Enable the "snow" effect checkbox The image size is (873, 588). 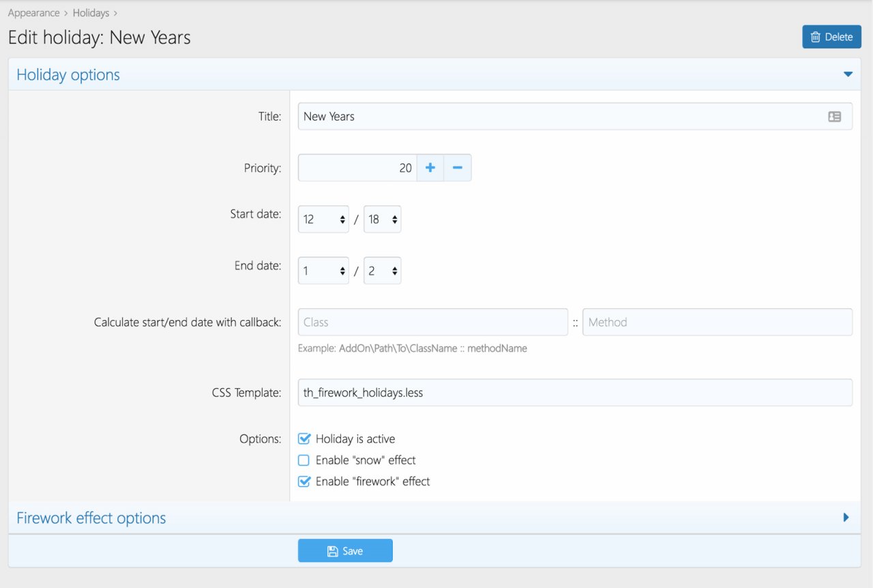point(304,460)
